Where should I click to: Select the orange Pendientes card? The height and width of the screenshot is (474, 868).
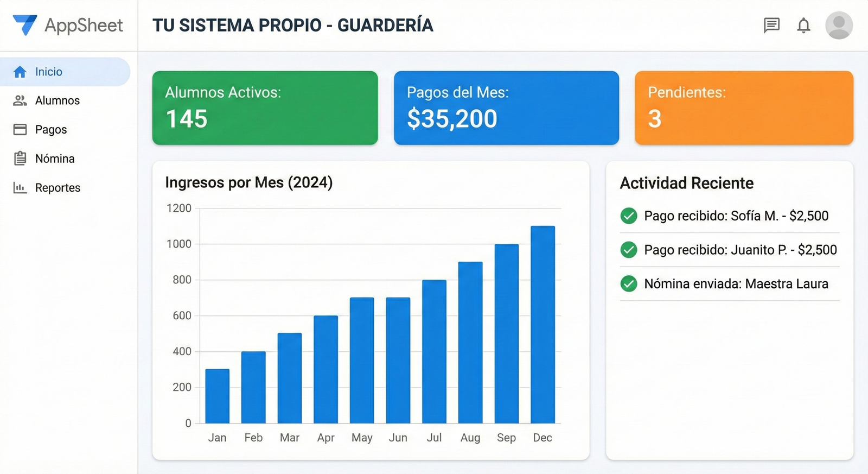click(x=744, y=108)
